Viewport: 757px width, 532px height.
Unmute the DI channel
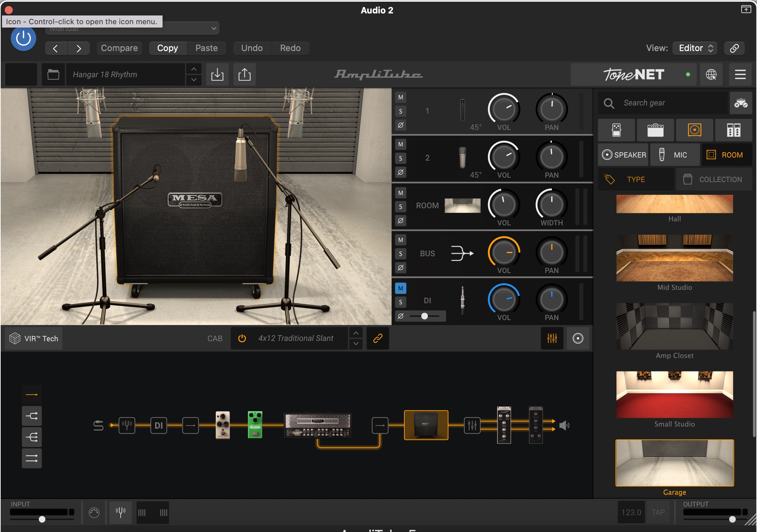pos(400,288)
